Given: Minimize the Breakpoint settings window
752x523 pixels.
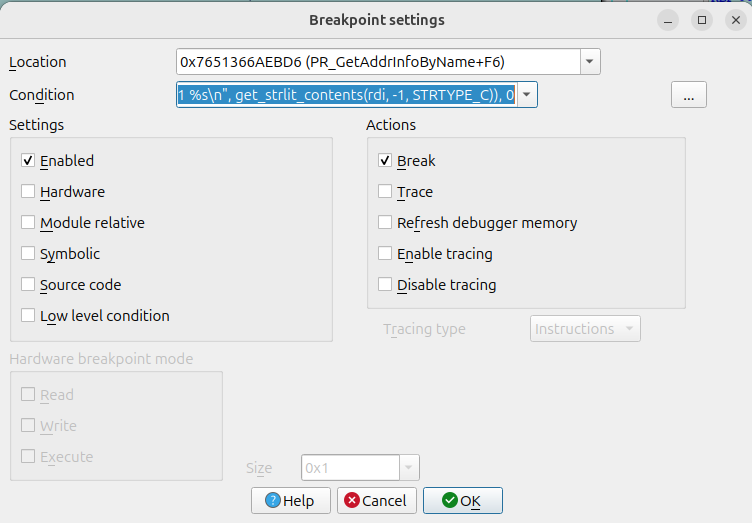Looking at the screenshot, I should [x=668, y=20].
